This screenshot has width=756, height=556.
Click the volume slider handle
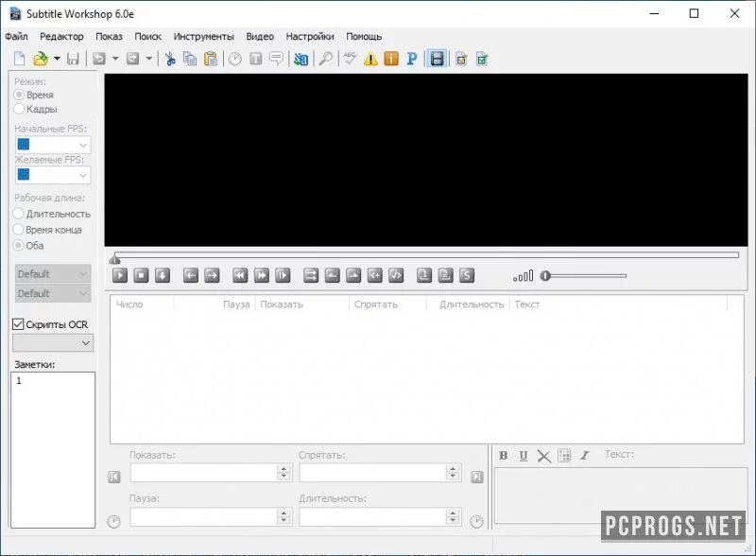[545, 275]
